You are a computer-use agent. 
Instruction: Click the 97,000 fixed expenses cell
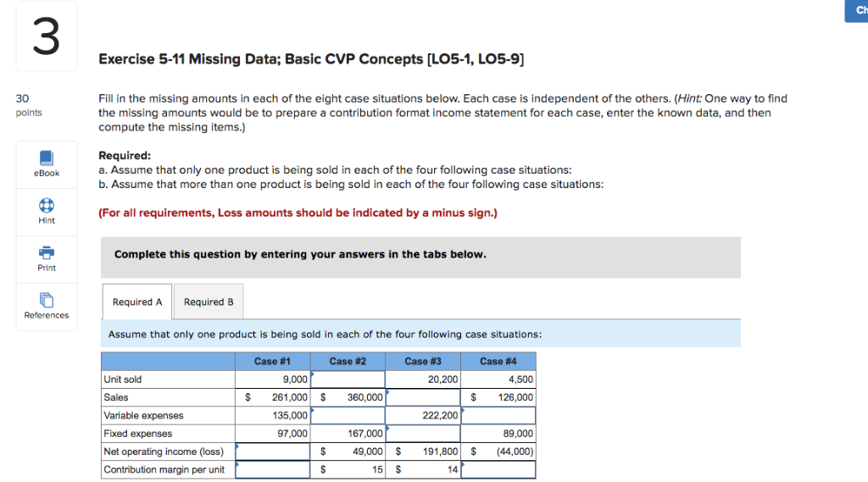point(273,434)
